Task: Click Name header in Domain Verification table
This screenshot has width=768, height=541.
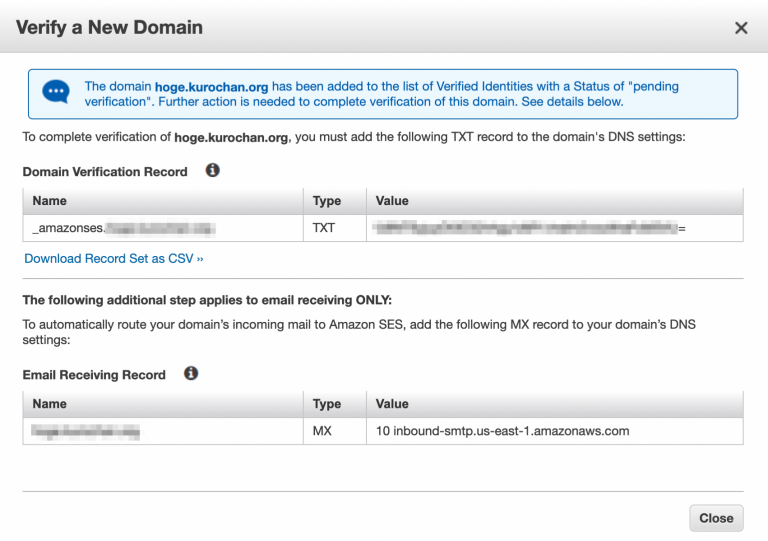Action: coord(49,201)
